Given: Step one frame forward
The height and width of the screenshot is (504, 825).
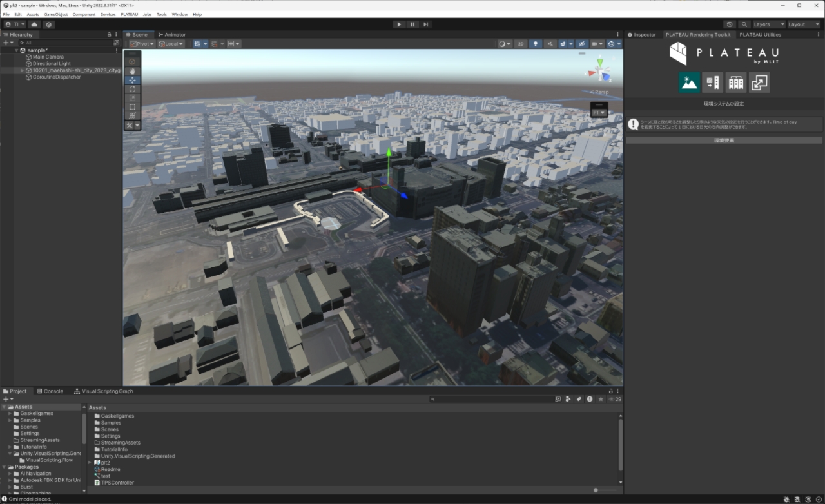Looking at the screenshot, I should click(x=426, y=24).
